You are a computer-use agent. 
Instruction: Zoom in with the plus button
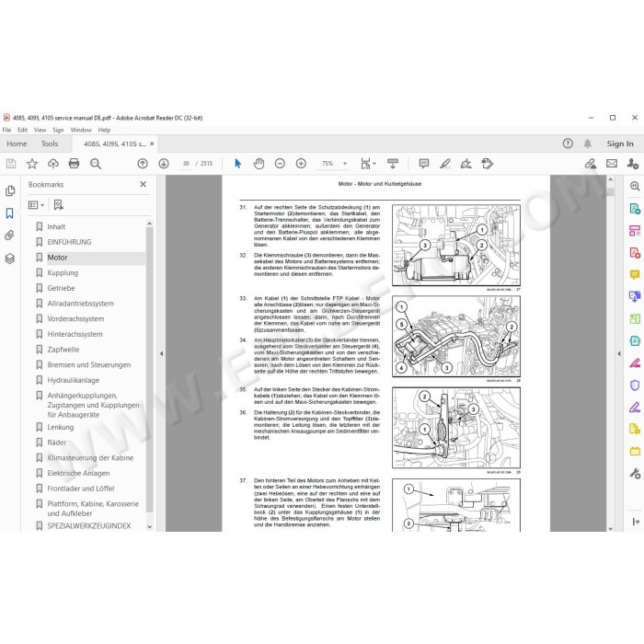coord(301,164)
